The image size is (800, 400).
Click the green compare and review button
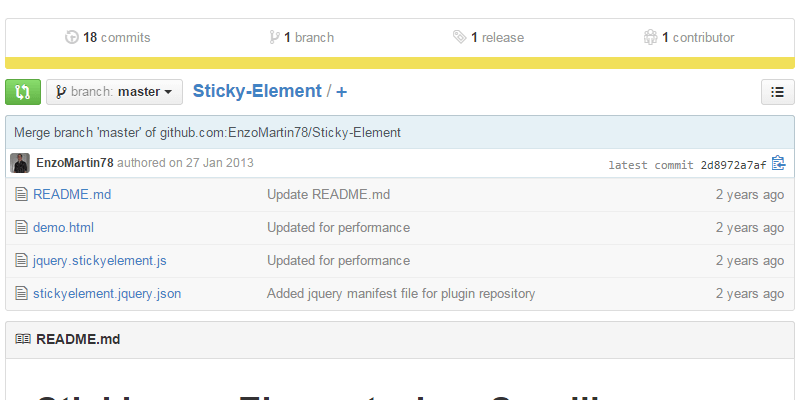[23, 92]
